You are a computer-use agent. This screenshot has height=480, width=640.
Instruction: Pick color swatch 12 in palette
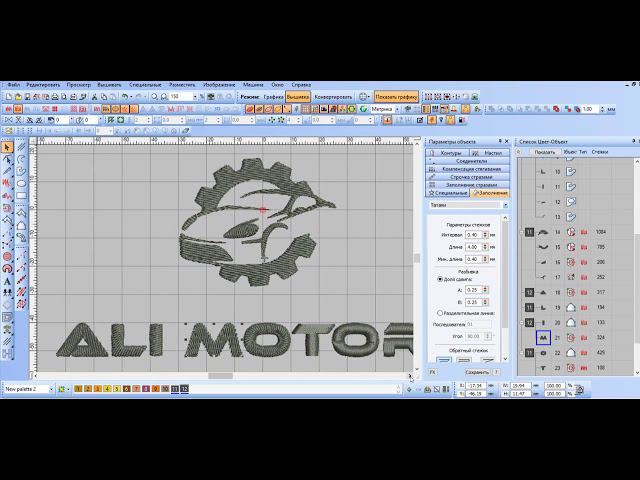pos(184,389)
